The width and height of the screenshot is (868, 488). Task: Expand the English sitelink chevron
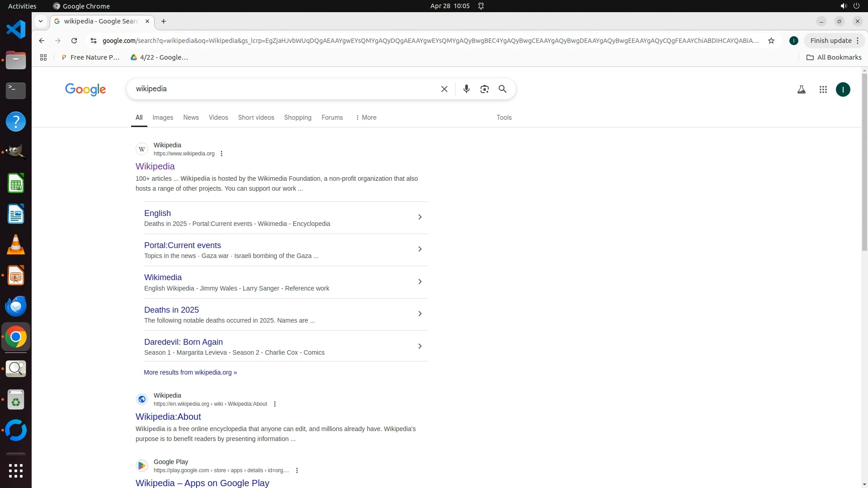tap(420, 217)
